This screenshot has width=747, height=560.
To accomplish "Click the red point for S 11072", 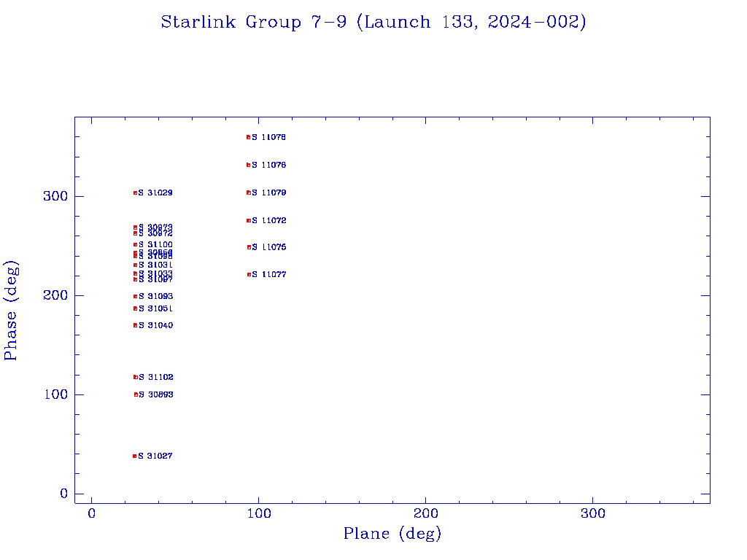I will (249, 220).
